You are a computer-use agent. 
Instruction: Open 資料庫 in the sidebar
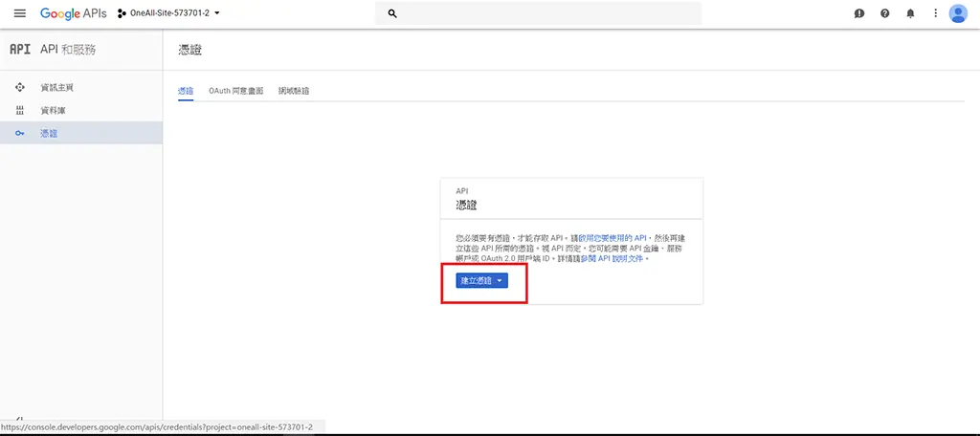[81, 111]
